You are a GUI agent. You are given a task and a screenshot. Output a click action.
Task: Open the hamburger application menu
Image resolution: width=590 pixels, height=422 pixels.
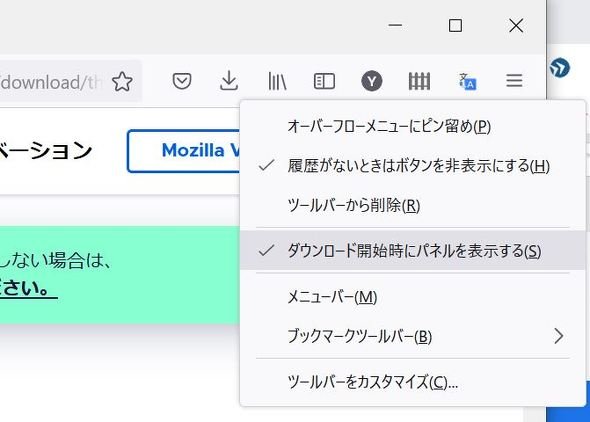[514, 81]
